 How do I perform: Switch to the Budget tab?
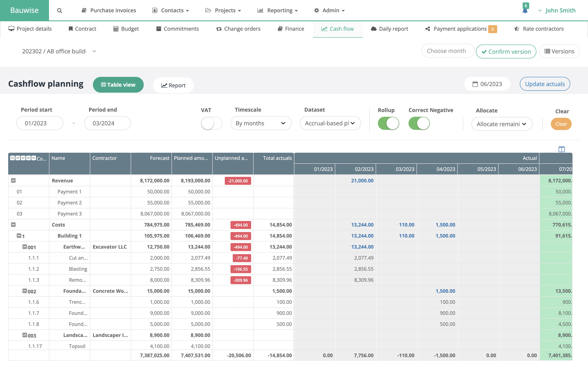[126, 29]
